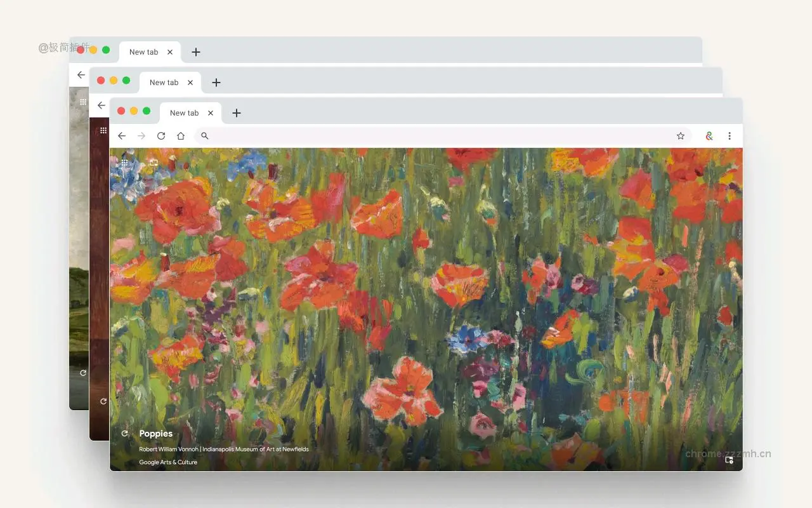
Task: Open the Google Arts & Culture link
Action: click(167, 462)
